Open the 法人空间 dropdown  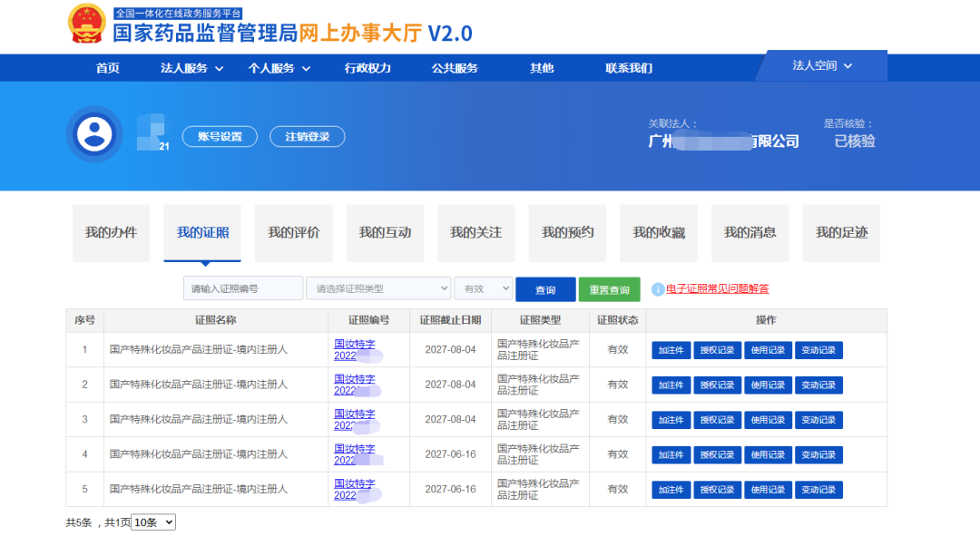[x=822, y=65]
